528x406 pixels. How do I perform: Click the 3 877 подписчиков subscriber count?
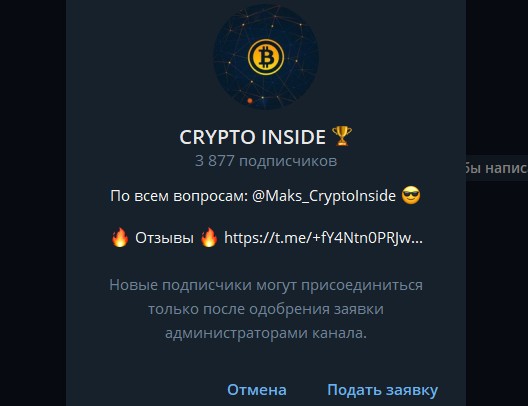tap(266, 161)
